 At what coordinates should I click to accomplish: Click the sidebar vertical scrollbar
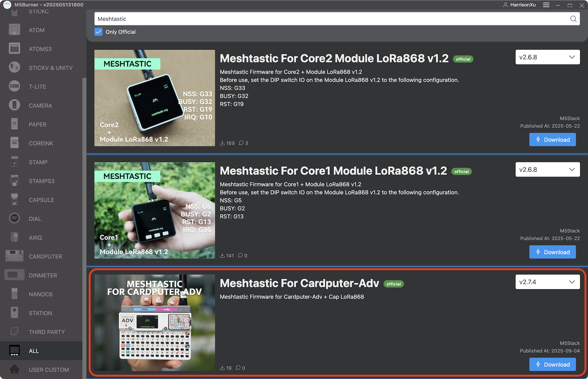point(84,228)
